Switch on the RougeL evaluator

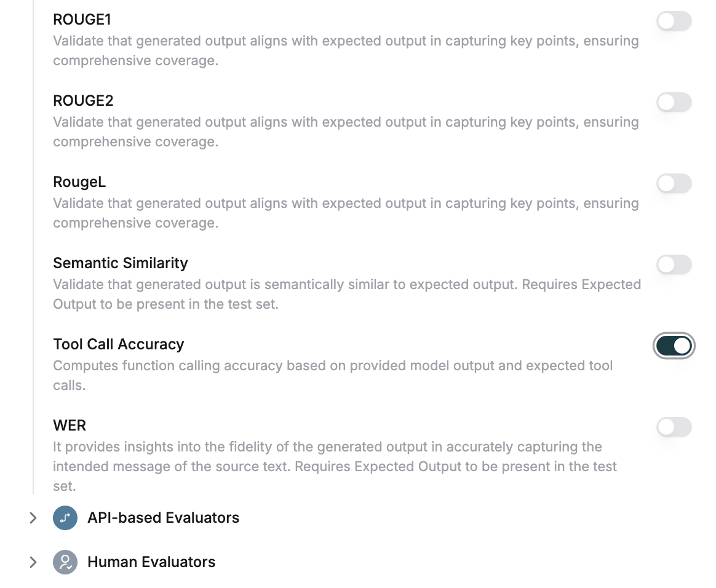click(674, 183)
